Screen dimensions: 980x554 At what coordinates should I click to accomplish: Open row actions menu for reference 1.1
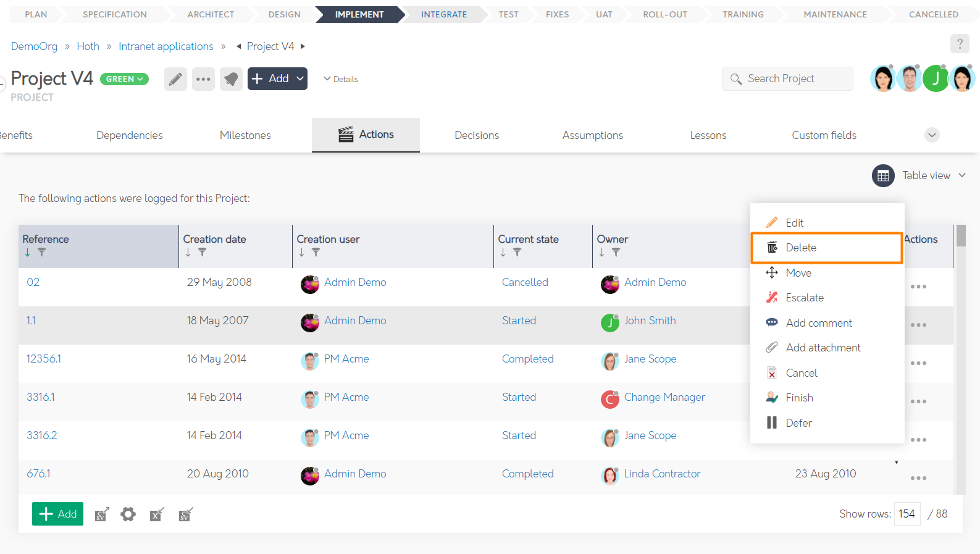918,325
